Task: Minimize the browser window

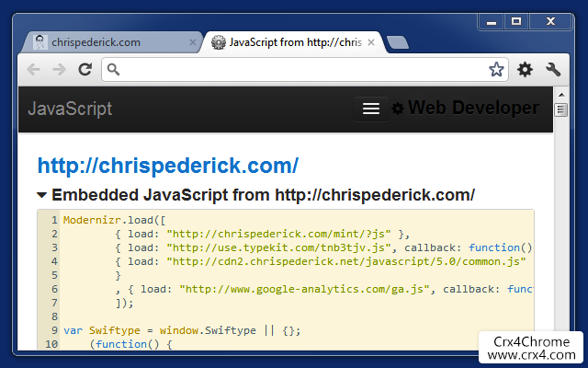Action: 492,22
